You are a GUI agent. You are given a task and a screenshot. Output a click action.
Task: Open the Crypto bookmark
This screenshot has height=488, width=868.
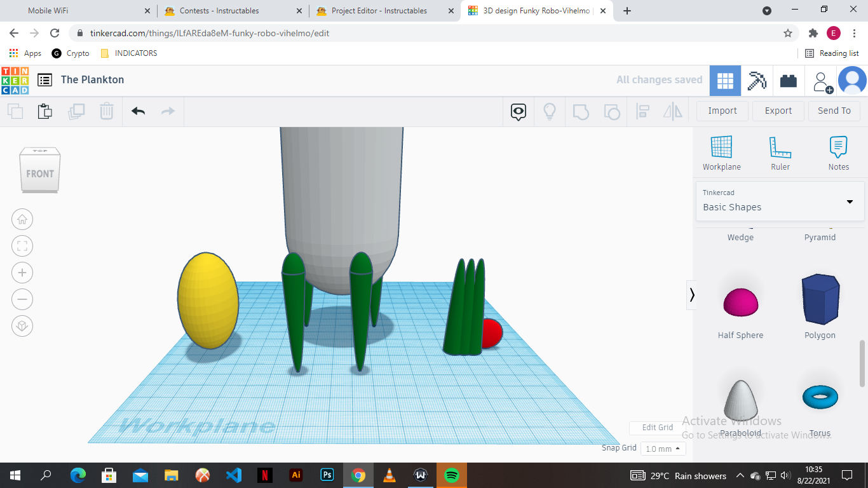[71, 53]
